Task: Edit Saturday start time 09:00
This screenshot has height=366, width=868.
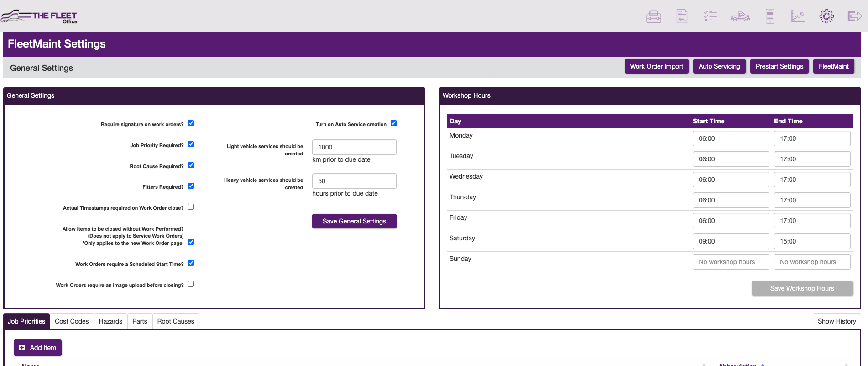Action: click(731, 241)
